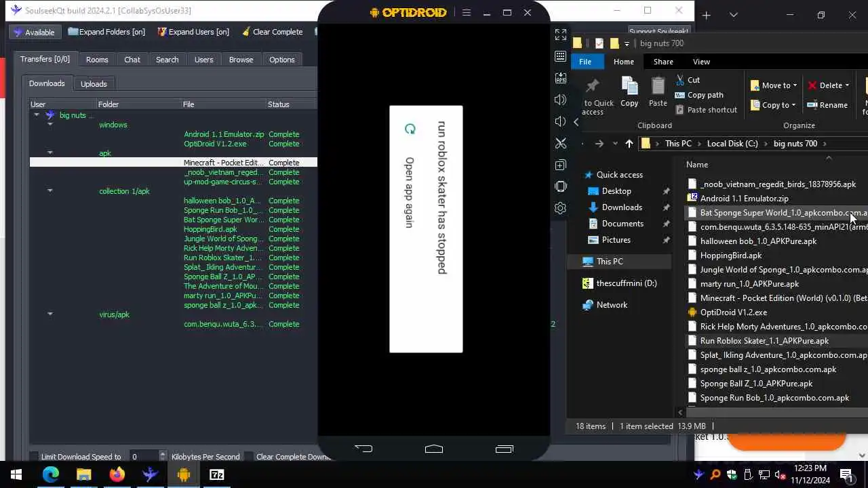The height and width of the screenshot is (488, 868).
Task: Tap the Android home navigation button
Action: (x=434, y=449)
